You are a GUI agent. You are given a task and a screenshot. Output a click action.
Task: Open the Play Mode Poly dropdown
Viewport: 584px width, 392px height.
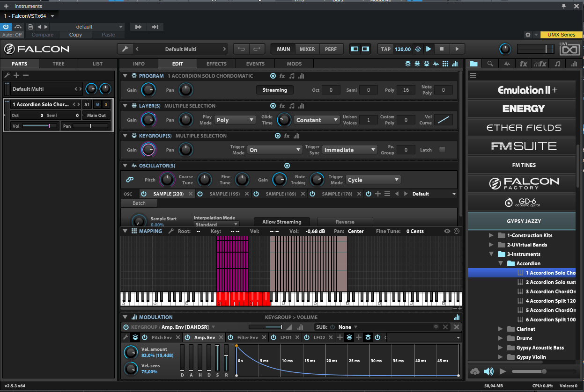pos(235,120)
